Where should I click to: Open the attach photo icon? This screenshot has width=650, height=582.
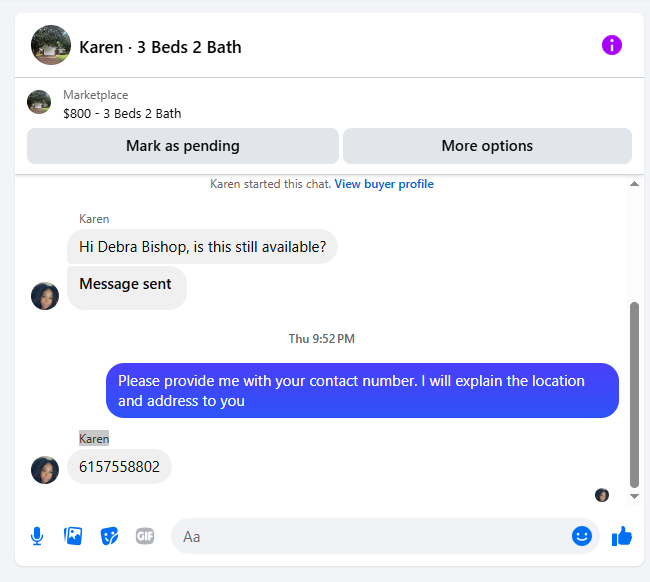[x=73, y=536]
